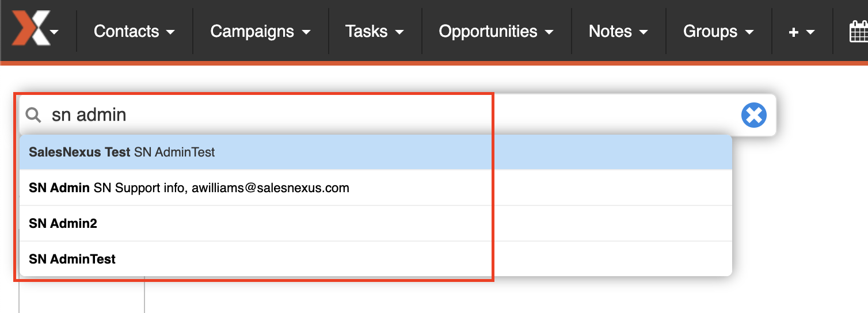Click the Campaigns dropdown caret arrow
This screenshot has width=868, height=313.
point(306,33)
